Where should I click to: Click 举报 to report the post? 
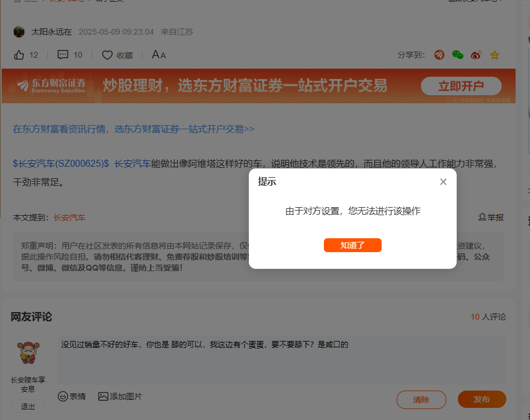coord(491,217)
